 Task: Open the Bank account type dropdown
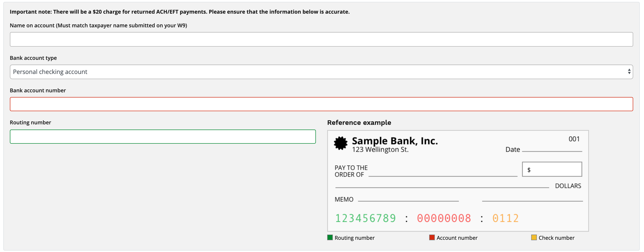321,72
